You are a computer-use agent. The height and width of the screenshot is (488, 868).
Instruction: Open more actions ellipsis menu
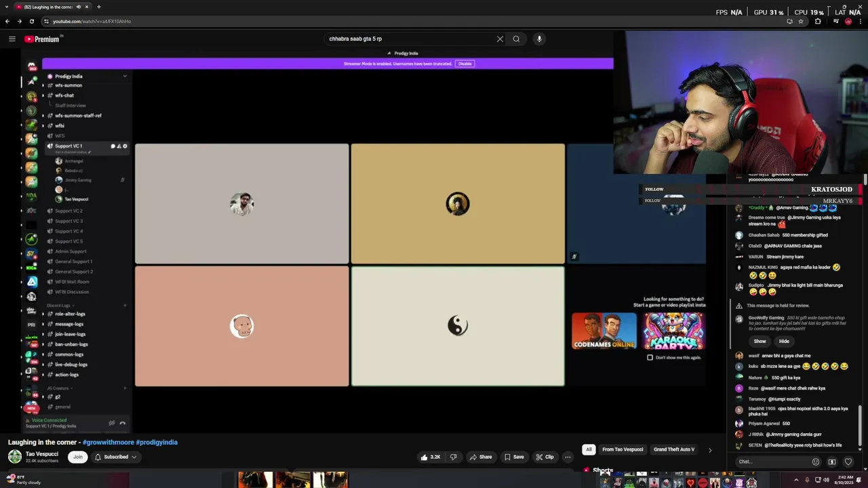(568, 457)
